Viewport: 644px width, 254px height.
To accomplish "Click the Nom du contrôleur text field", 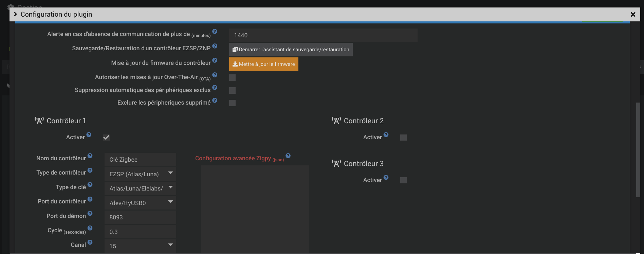I will pyautogui.click(x=140, y=160).
